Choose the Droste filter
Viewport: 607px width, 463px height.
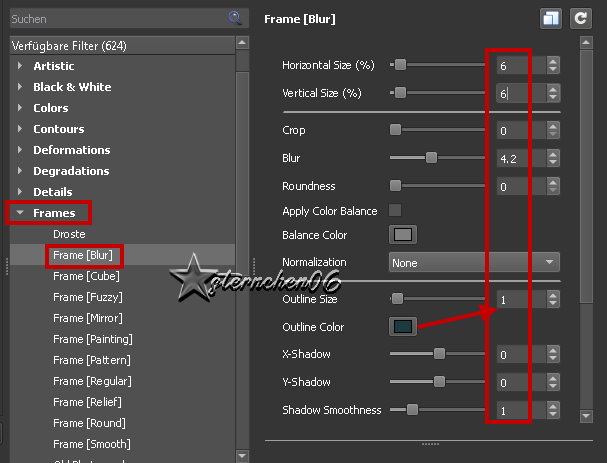pos(69,234)
